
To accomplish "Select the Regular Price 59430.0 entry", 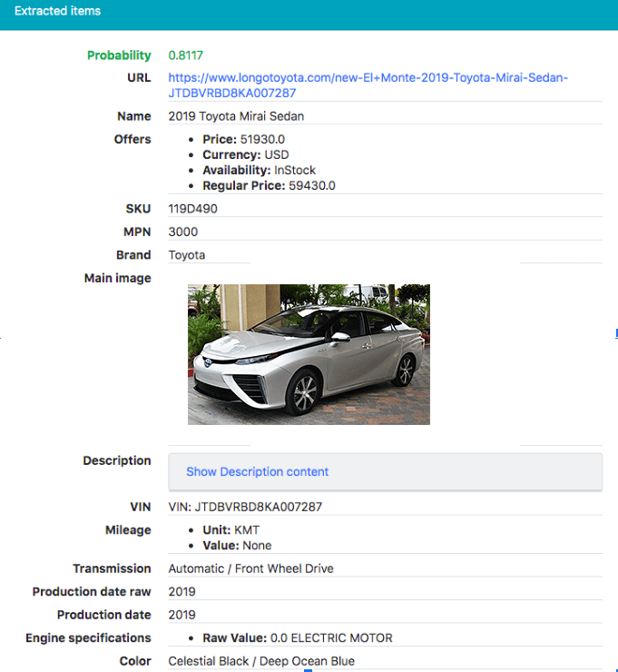I will pos(269,185).
